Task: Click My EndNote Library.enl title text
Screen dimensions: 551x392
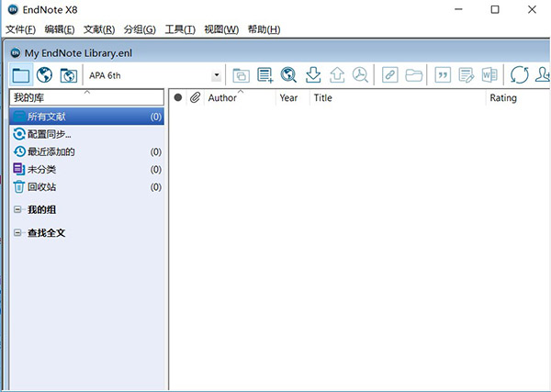Action: tap(78, 53)
